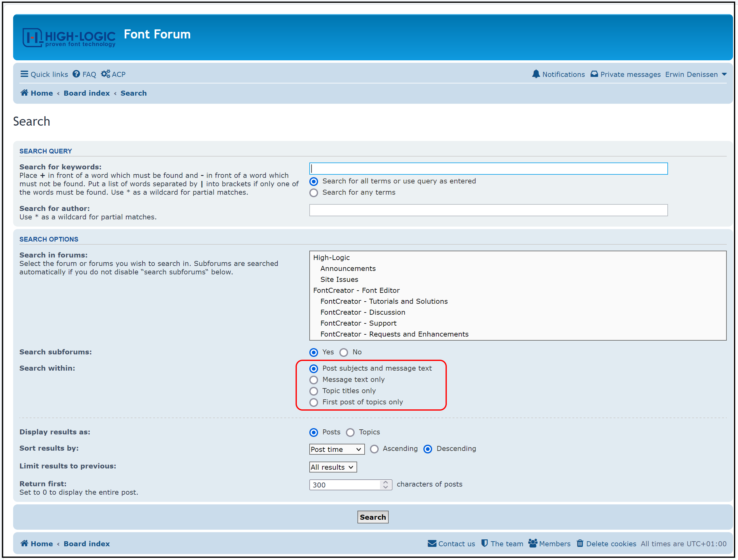Decrease characters value with stepper down arrow
This screenshot has height=560, width=738.
(x=386, y=487)
